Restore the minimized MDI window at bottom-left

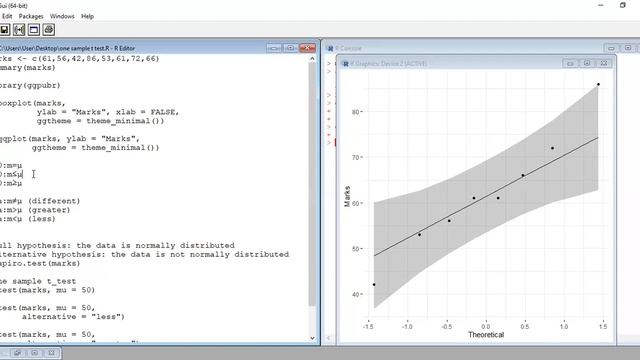(x=18, y=353)
